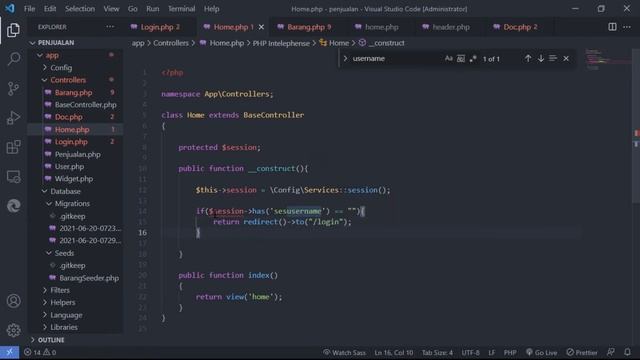The image size is (640, 360).
Task: Open the Selection menu
Action: coord(80,9)
